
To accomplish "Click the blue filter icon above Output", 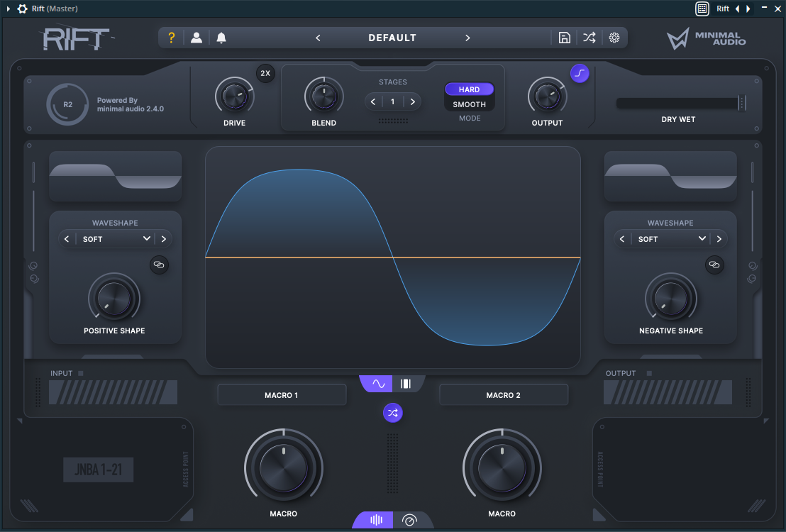I will 580,73.
